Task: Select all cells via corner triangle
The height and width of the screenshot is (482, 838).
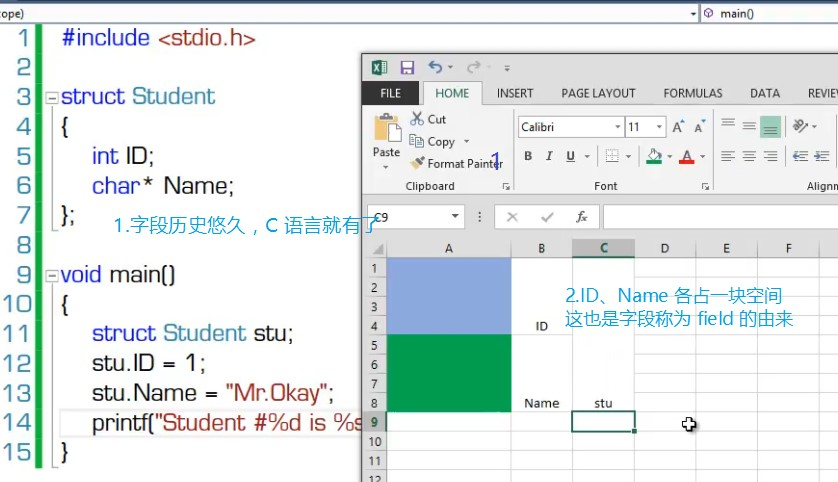Action: [378, 249]
